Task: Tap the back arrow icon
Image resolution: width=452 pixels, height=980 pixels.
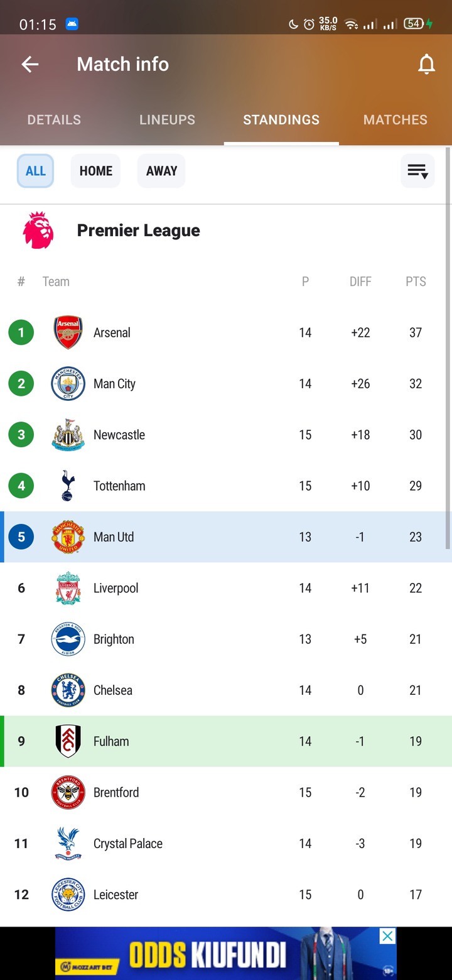Action: tap(30, 64)
